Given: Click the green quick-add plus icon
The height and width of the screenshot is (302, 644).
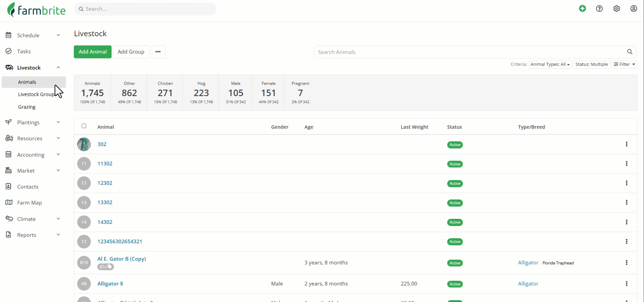Looking at the screenshot, I should point(583,8).
